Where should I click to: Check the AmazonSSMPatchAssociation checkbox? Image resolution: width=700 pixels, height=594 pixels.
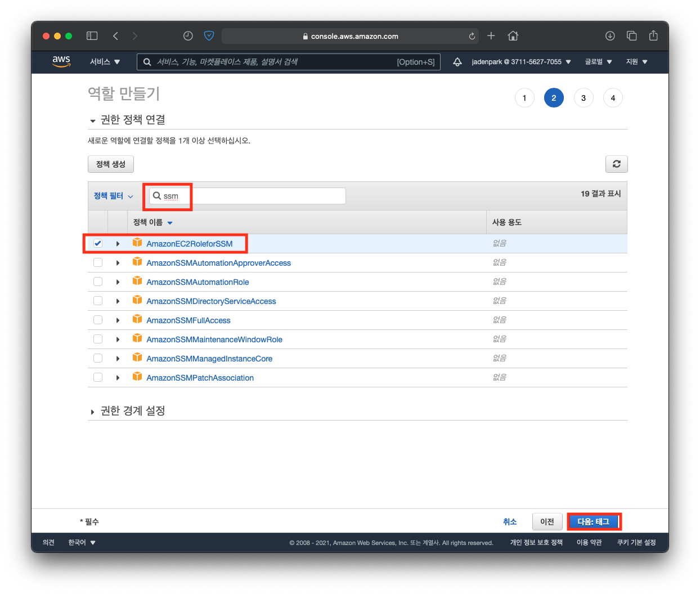[x=98, y=377]
